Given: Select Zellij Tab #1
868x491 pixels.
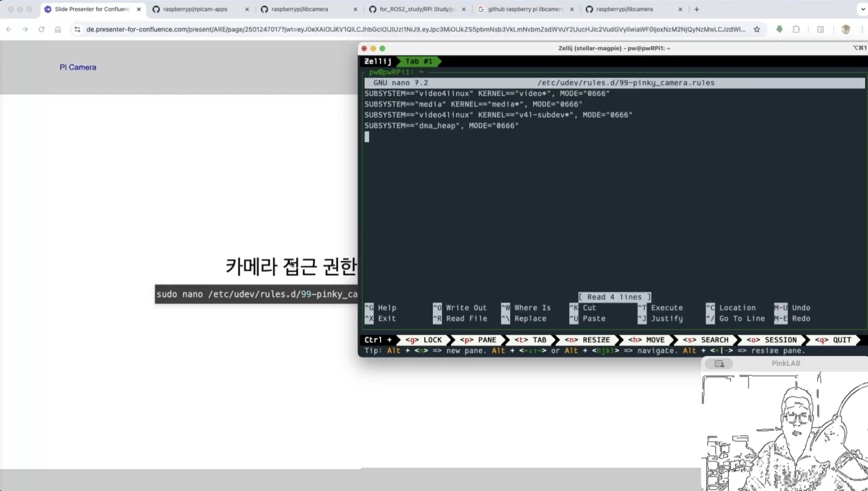Looking at the screenshot, I should (419, 61).
